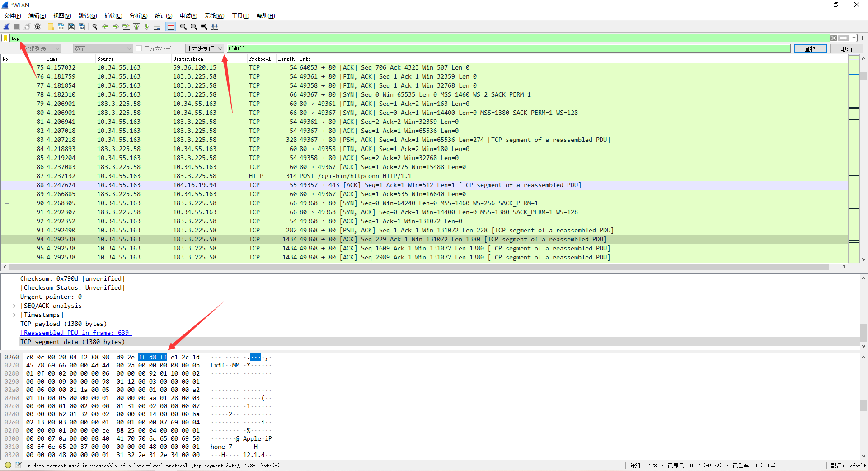Save the capture file
Image resolution: width=868 pixels, height=471 pixels.
tap(61, 27)
